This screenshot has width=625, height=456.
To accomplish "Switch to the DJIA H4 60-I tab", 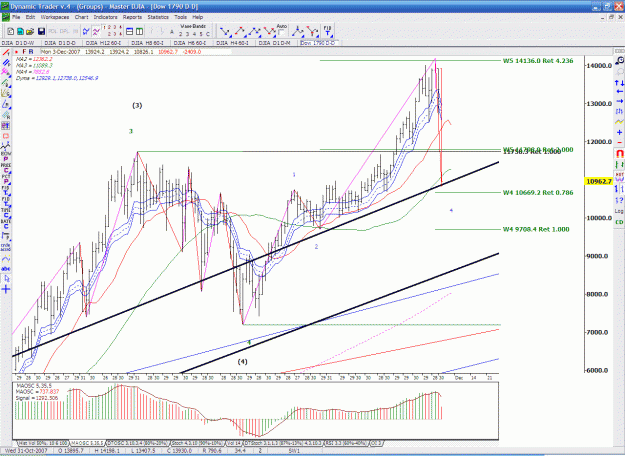I will pyautogui.click(x=234, y=43).
